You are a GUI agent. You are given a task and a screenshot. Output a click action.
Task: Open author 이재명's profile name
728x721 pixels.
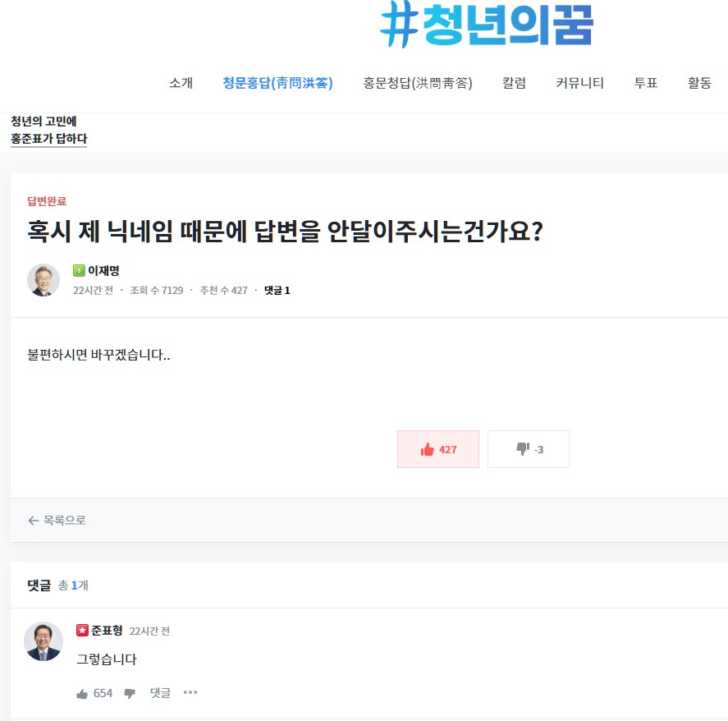point(103,271)
